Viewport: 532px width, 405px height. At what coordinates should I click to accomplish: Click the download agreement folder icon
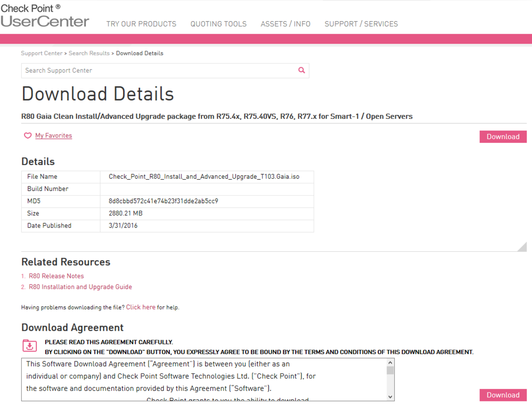[x=30, y=346]
